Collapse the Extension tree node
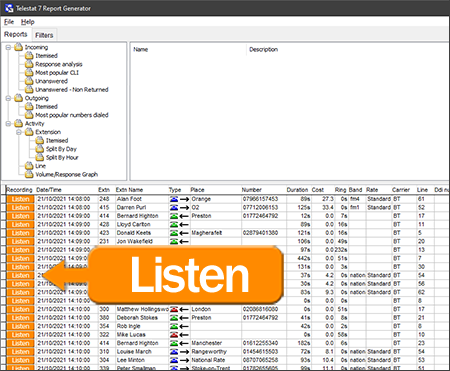Viewport: 450px width, 371px height. click(x=19, y=132)
